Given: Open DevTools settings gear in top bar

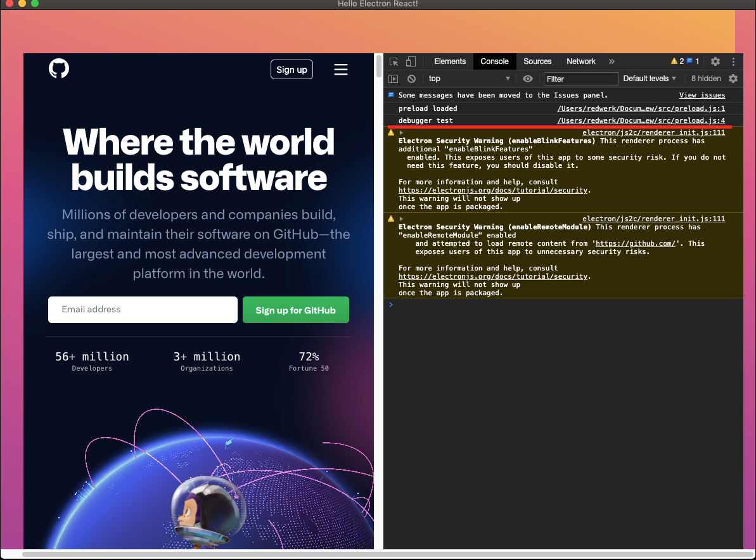Looking at the screenshot, I should pos(715,61).
